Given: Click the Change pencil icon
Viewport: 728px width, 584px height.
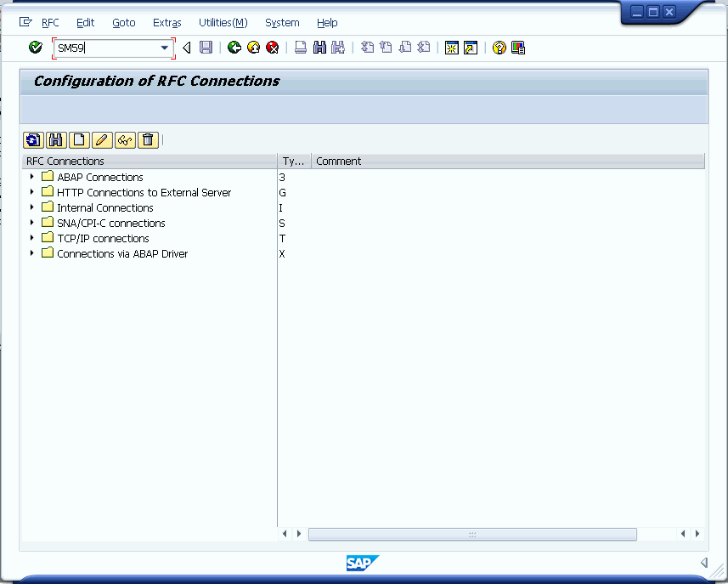Looking at the screenshot, I should 102,140.
